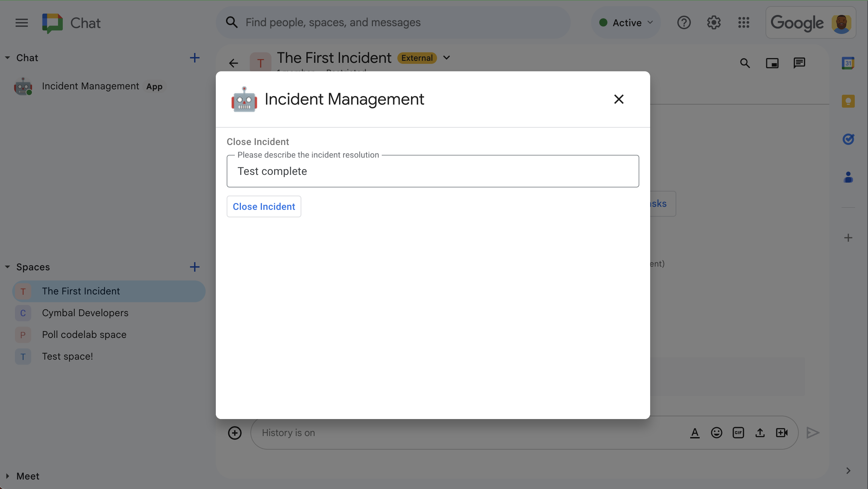Viewport: 868px width, 489px height.
Task: Expand The First Incident space dropdown
Action: pyautogui.click(x=447, y=57)
